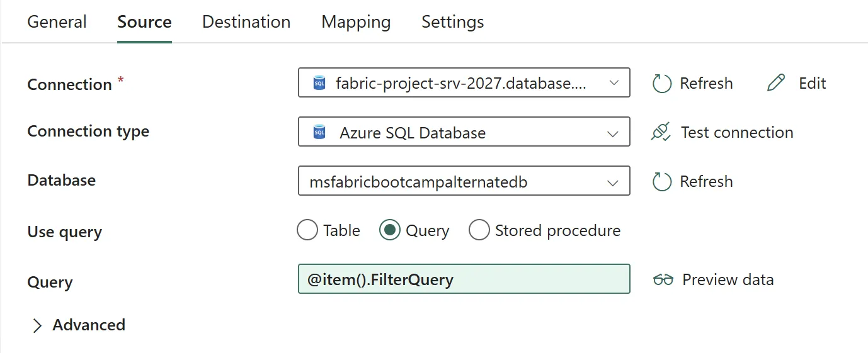
Task: Click the Use query label
Action: (65, 232)
